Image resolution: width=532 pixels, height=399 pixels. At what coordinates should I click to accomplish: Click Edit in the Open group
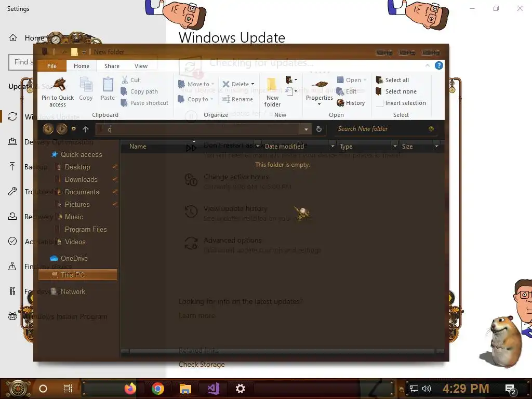(347, 91)
